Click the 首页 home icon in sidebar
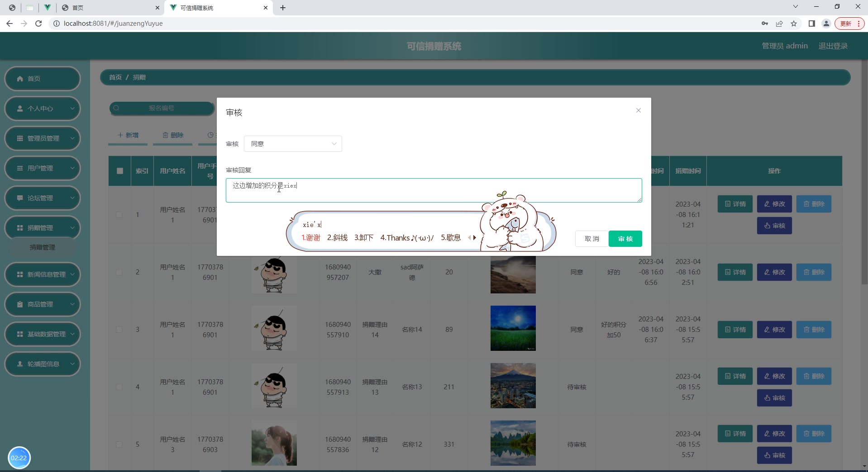The image size is (868, 472). (x=20, y=79)
